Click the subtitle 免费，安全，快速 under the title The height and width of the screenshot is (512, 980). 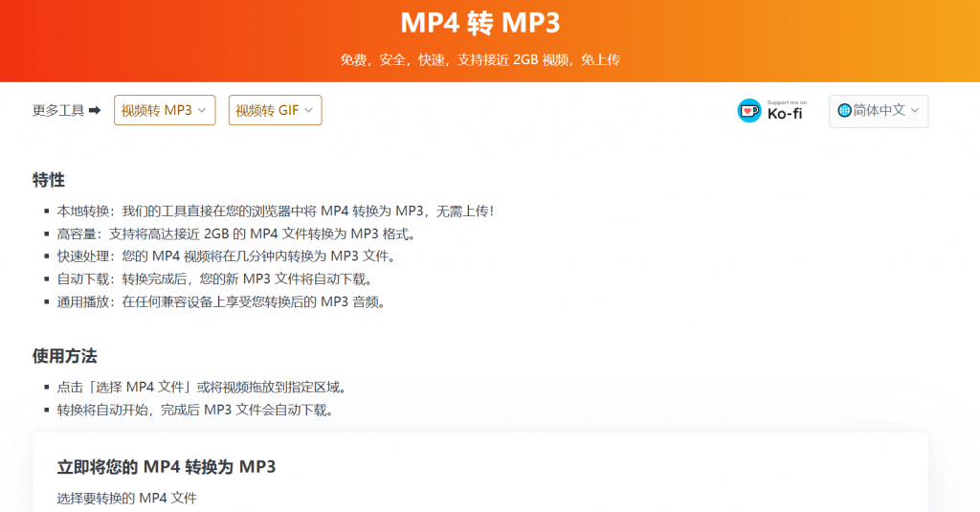coord(479,59)
